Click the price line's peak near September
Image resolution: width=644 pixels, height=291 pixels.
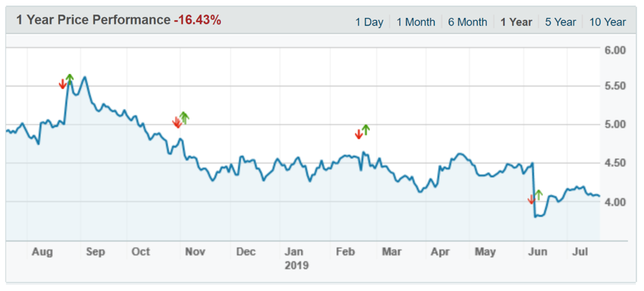coord(84,77)
